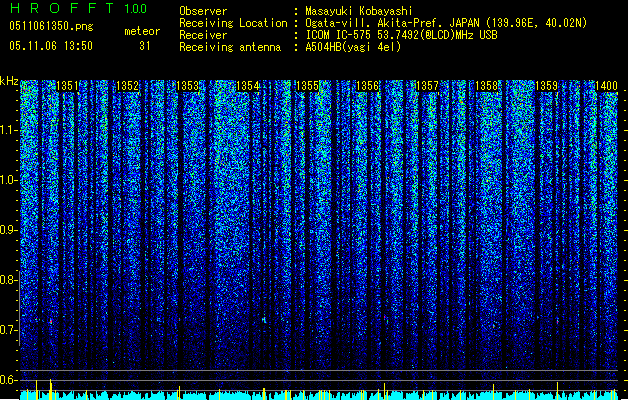Click the kHz axis unit label
629x400 pixels.
tap(9, 81)
